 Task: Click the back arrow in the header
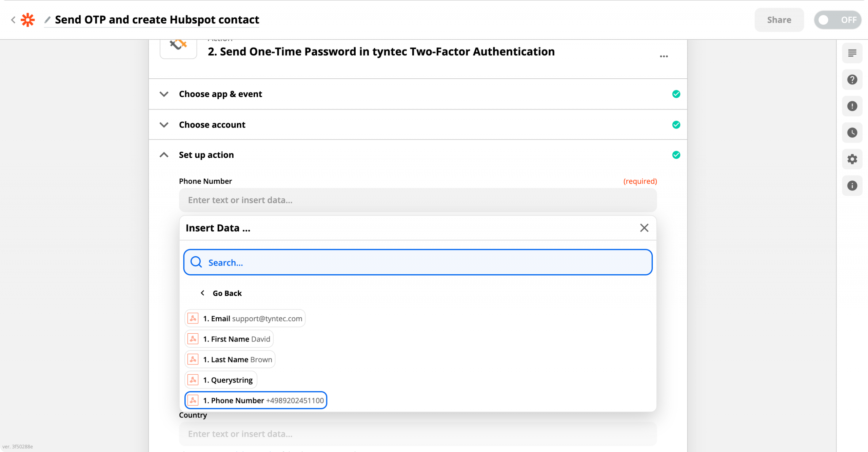coord(13,20)
